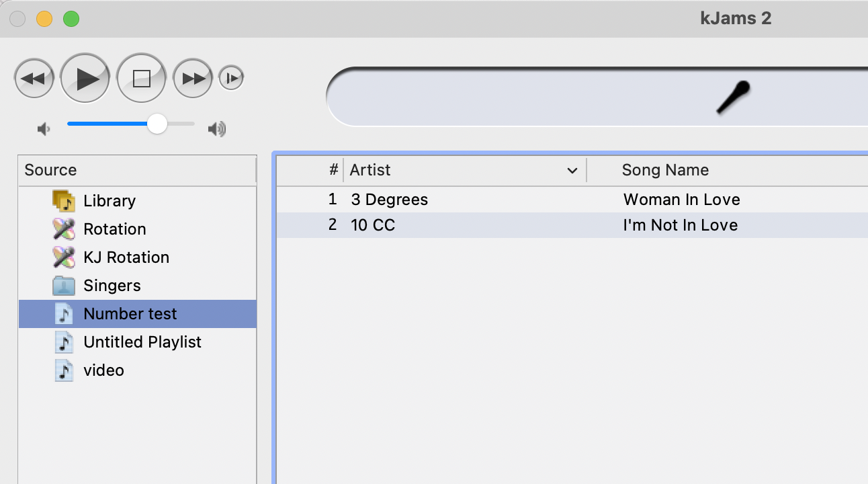Sort by the Song Name column

pos(665,170)
